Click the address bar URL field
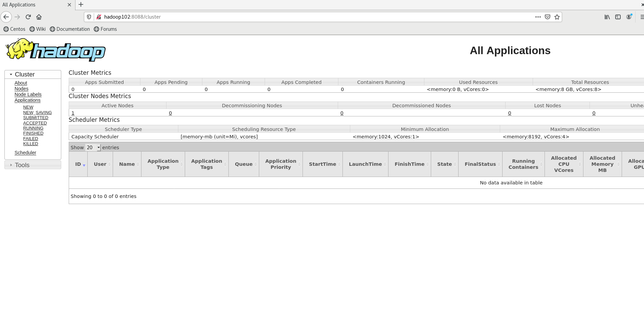The height and width of the screenshot is (313, 644). coord(317,17)
